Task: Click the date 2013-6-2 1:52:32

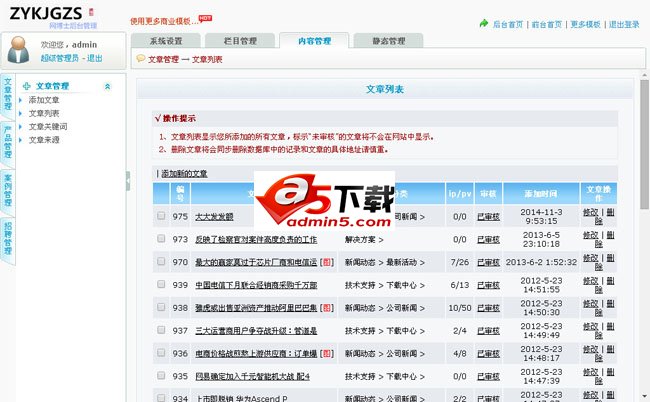Action: tap(541, 262)
